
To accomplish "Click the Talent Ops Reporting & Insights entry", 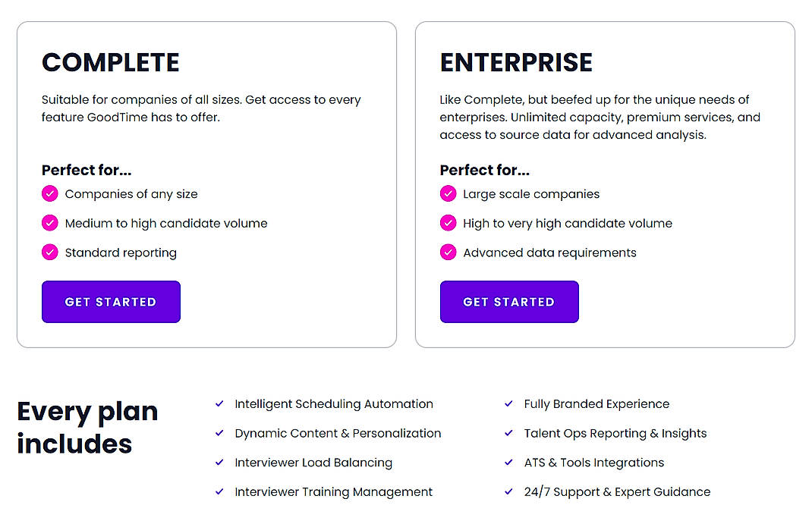I will [x=615, y=433].
